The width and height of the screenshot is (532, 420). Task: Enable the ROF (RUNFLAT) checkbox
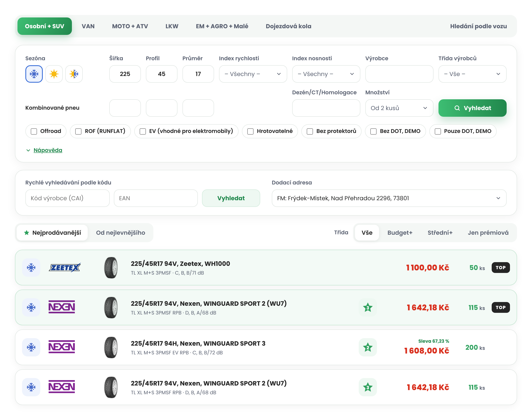click(x=79, y=131)
